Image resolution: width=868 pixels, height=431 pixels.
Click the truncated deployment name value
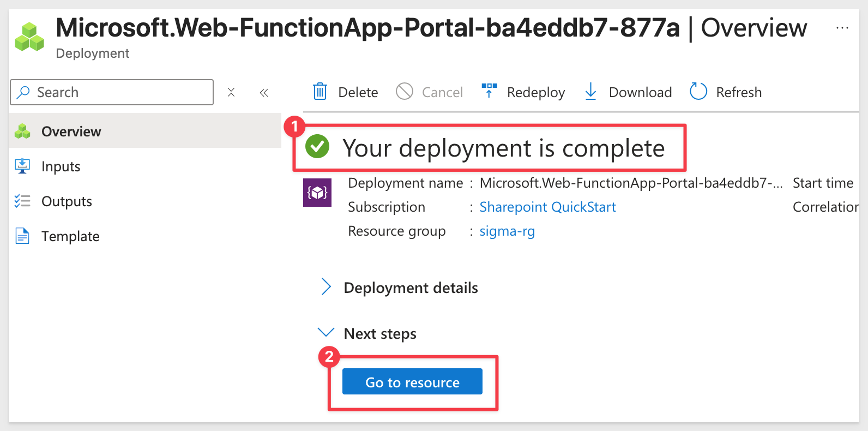coord(631,183)
